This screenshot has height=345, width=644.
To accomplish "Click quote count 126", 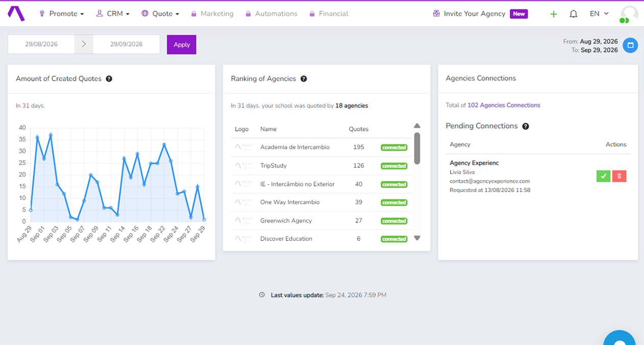I will 359,165.
